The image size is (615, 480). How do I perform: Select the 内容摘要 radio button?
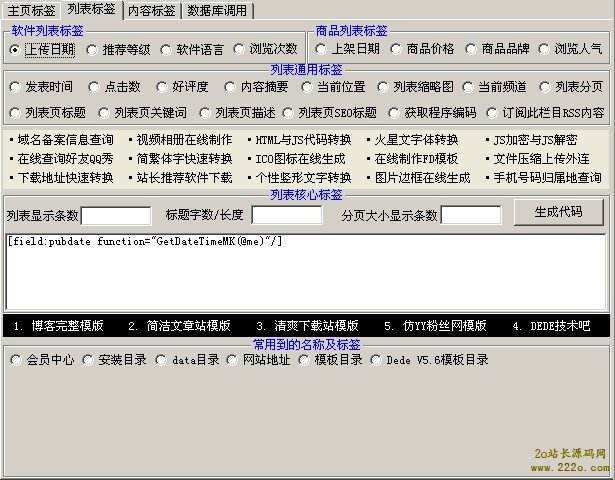click(230, 87)
